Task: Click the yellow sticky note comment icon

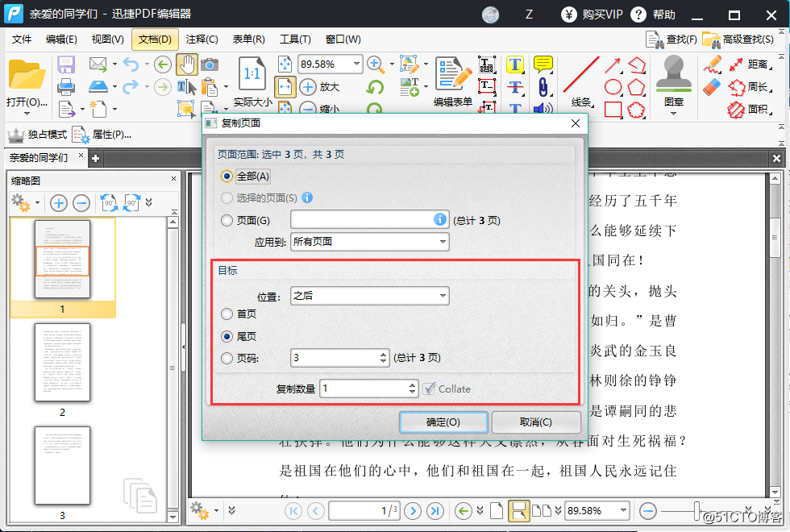Action: [543, 64]
